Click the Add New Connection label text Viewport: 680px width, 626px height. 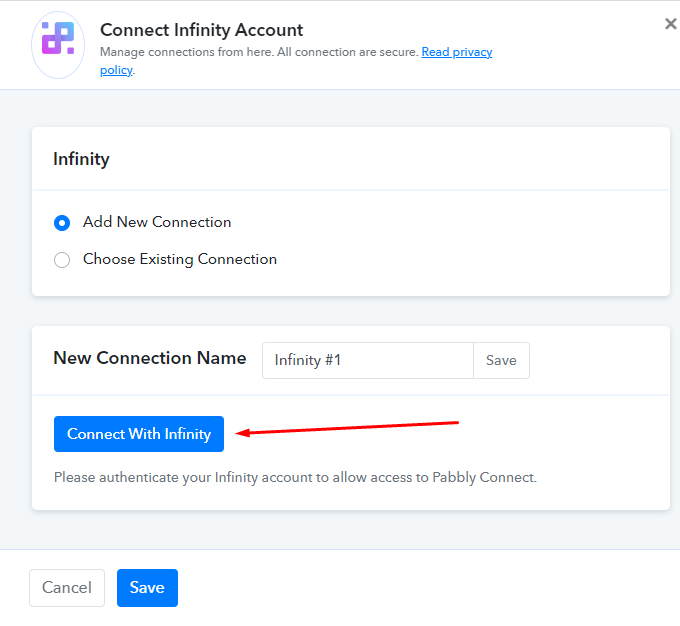pos(157,222)
